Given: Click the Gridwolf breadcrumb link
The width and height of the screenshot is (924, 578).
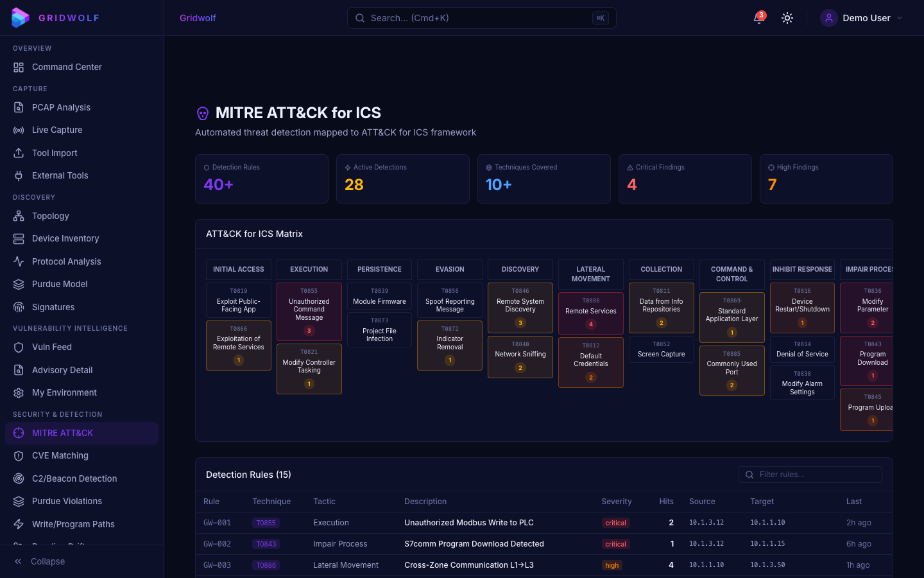Looking at the screenshot, I should 198,18.
